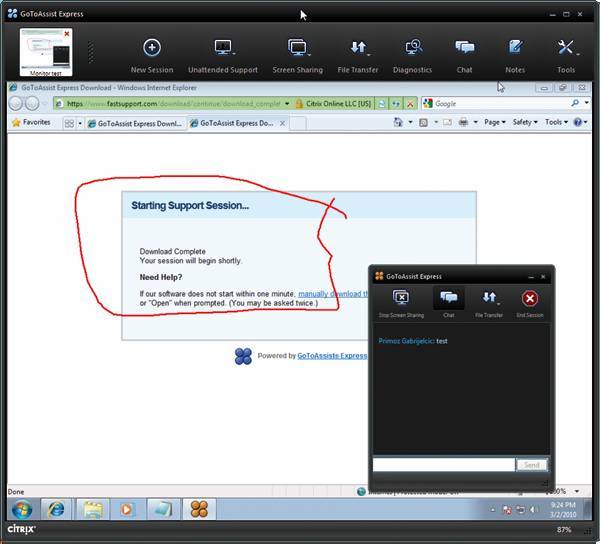Click IE back navigation button
The height and width of the screenshot is (544, 600).
pos(16,103)
